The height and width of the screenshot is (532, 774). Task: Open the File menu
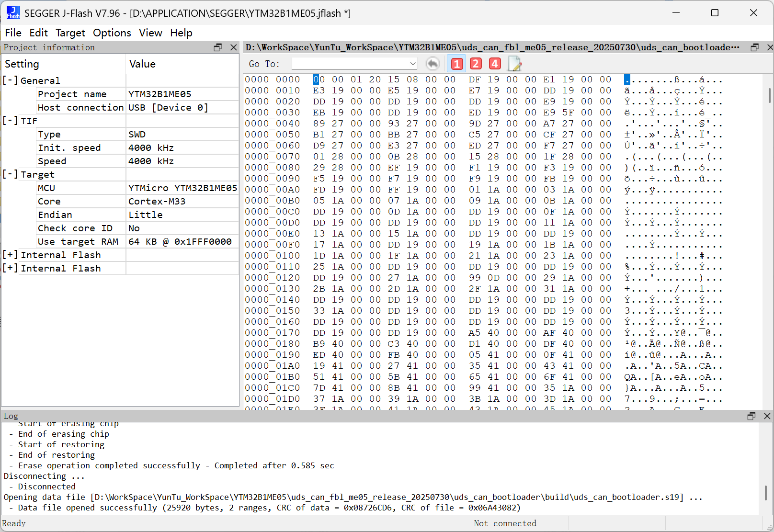[13, 33]
